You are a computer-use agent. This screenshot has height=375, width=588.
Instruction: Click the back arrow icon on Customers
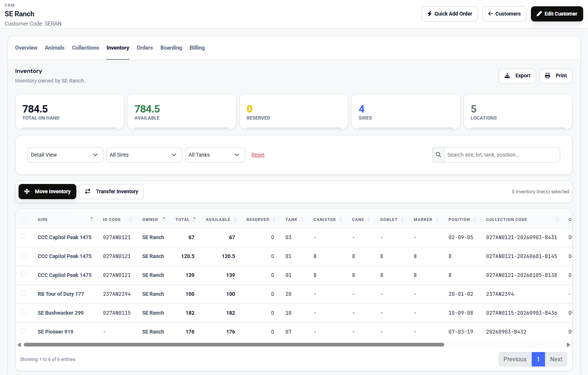[491, 14]
